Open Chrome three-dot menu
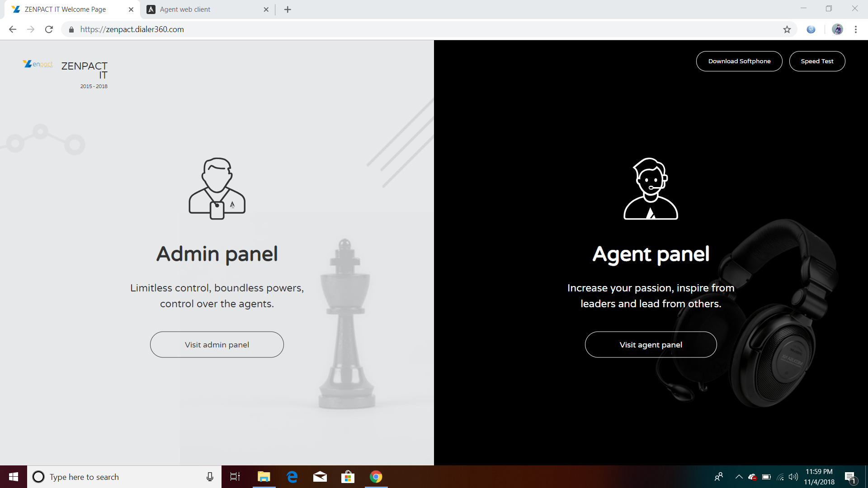Screen dimensions: 868x488 point(856,29)
